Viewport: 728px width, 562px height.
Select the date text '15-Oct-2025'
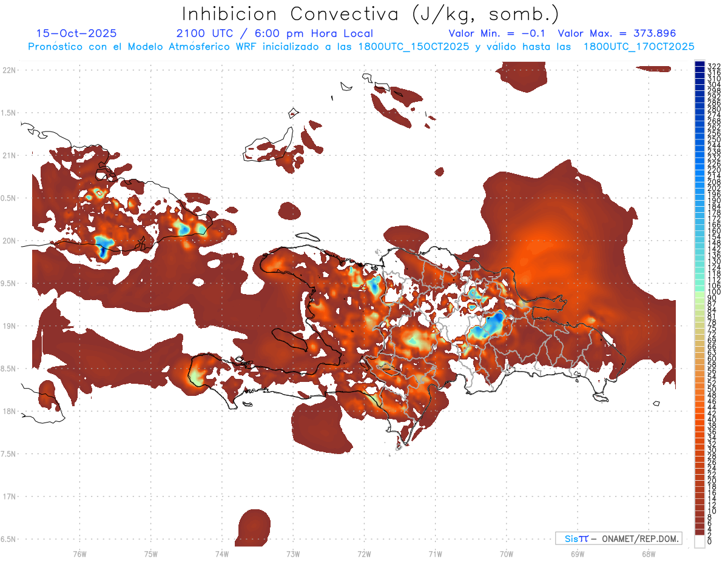(76, 33)
